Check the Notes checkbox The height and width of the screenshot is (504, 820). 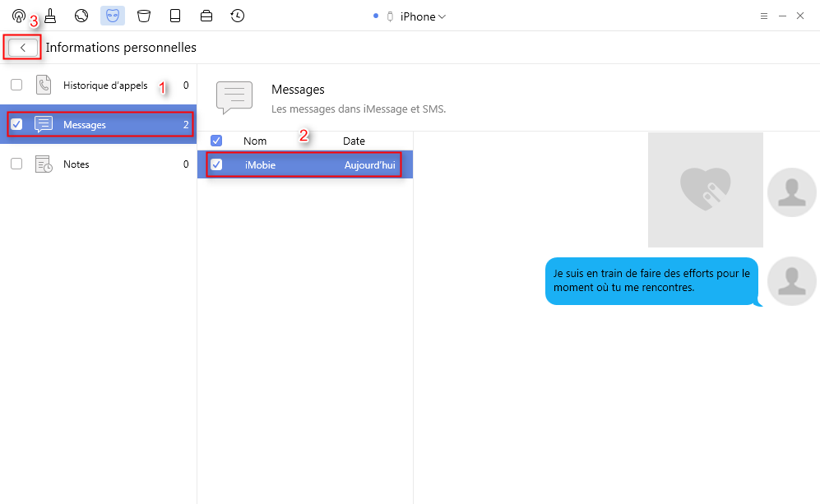(x=16, y=164)
